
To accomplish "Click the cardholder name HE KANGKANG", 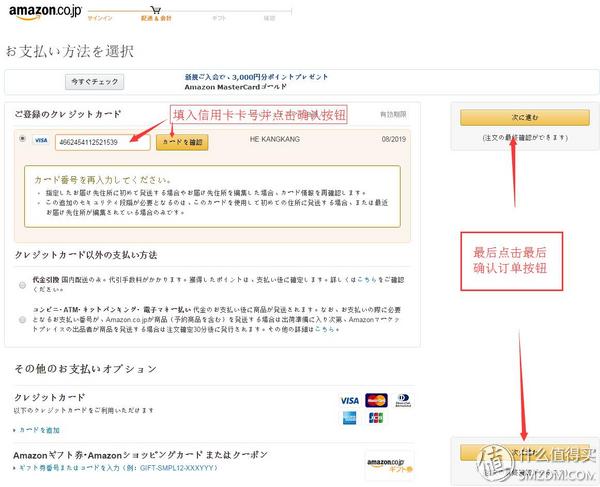I will coord(275,139).
